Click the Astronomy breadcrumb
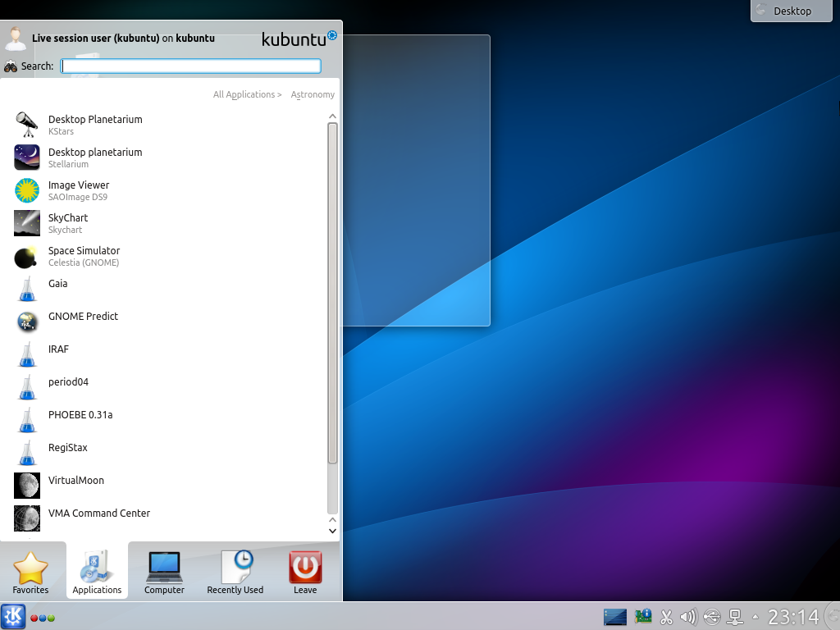 click(x=313, y=94)
